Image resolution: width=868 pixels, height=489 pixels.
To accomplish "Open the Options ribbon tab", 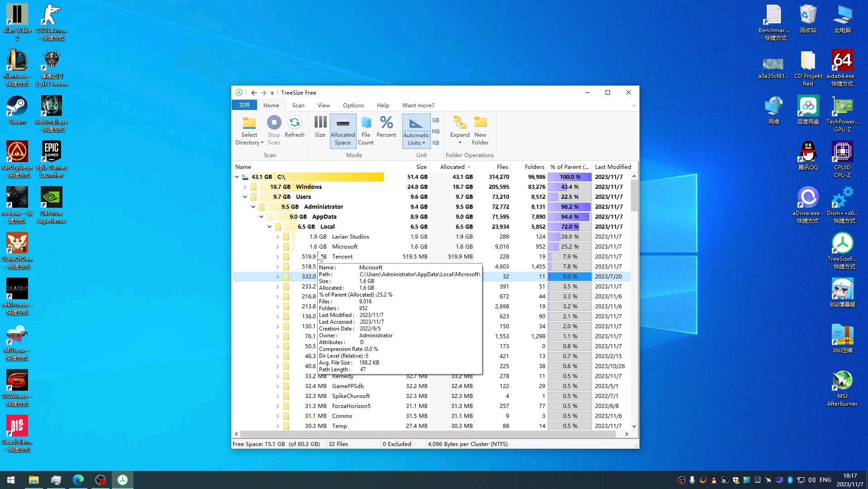I will coord(353,105).
